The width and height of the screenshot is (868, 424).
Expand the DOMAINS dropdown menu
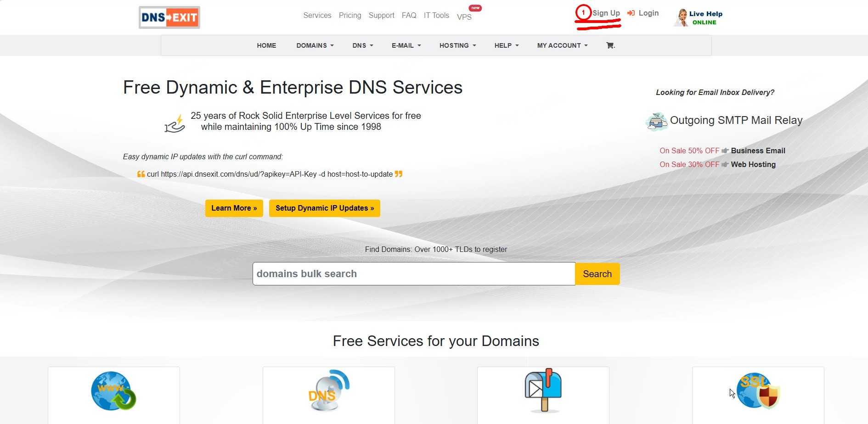pyautogui.click(x=315, y=45)
